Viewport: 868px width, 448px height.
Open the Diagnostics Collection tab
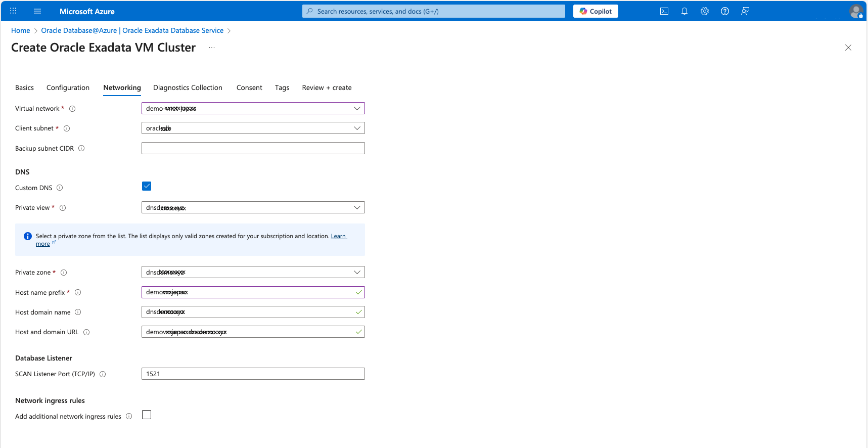188,87
